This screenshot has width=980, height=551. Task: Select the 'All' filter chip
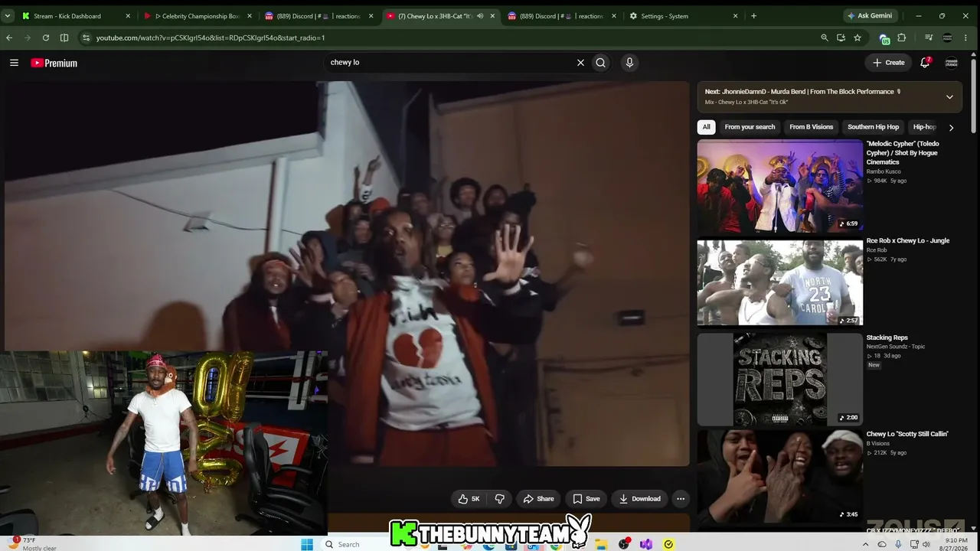click(x=706, y=127)
